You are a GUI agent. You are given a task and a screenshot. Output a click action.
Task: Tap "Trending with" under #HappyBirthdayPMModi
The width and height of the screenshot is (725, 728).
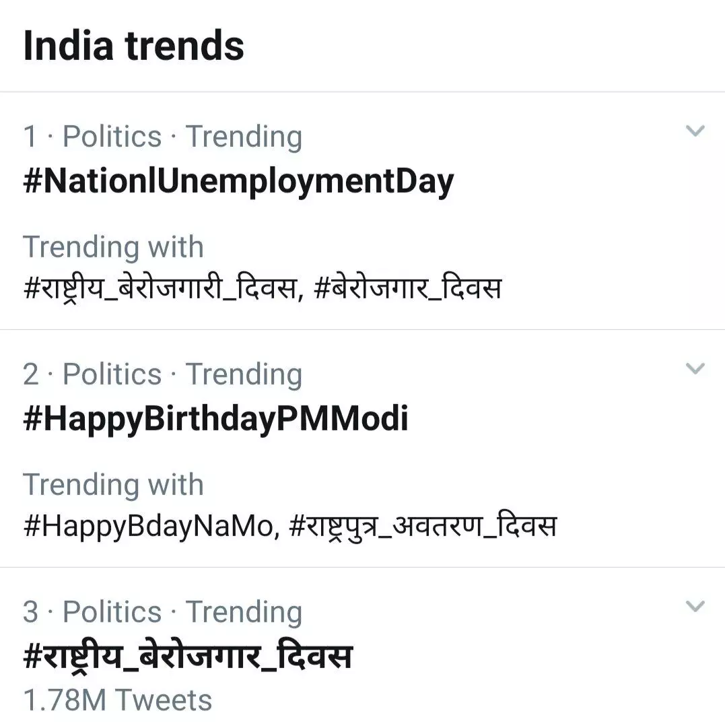tap(113, 484)
